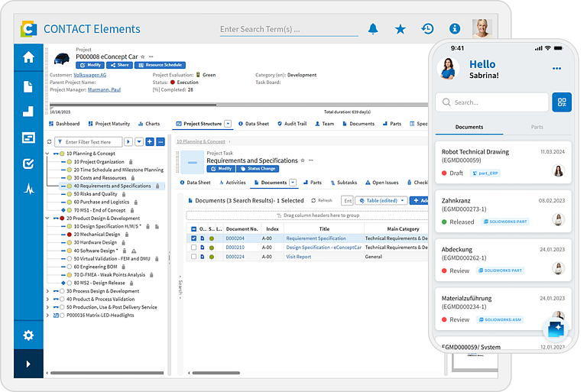Check the D000210 row checkbox
The image size is (587, 392).
coord(193,248)
